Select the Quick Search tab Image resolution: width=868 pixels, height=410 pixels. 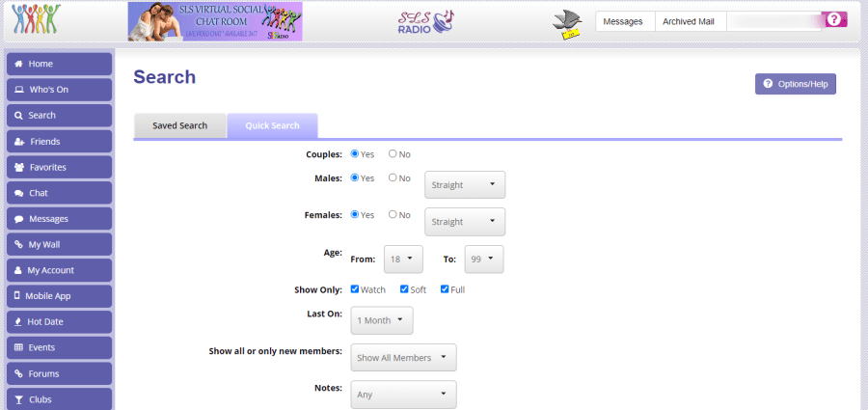coord(272,126)
